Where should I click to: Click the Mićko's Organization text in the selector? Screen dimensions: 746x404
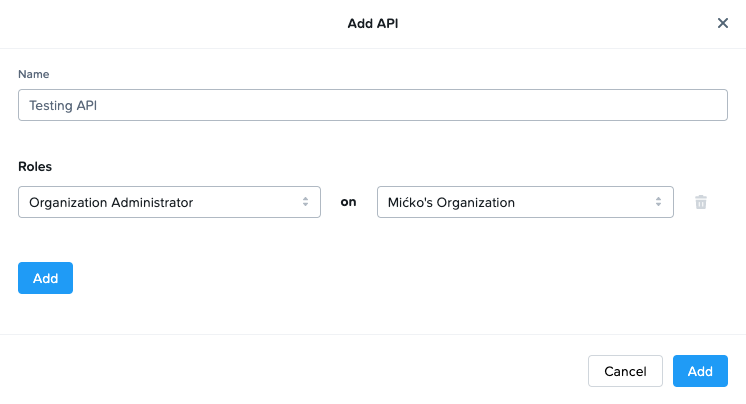tap(451, 202)
